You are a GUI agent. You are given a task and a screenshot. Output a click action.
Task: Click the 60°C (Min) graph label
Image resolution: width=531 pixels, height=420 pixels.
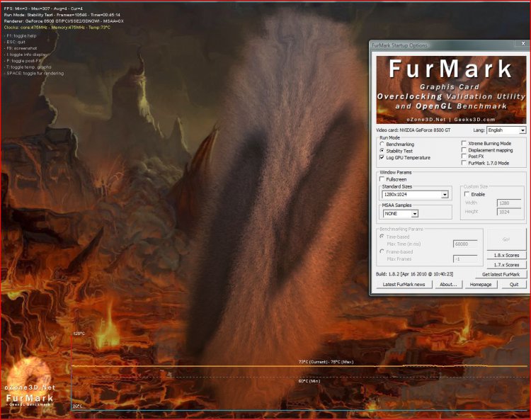(309, 381)
